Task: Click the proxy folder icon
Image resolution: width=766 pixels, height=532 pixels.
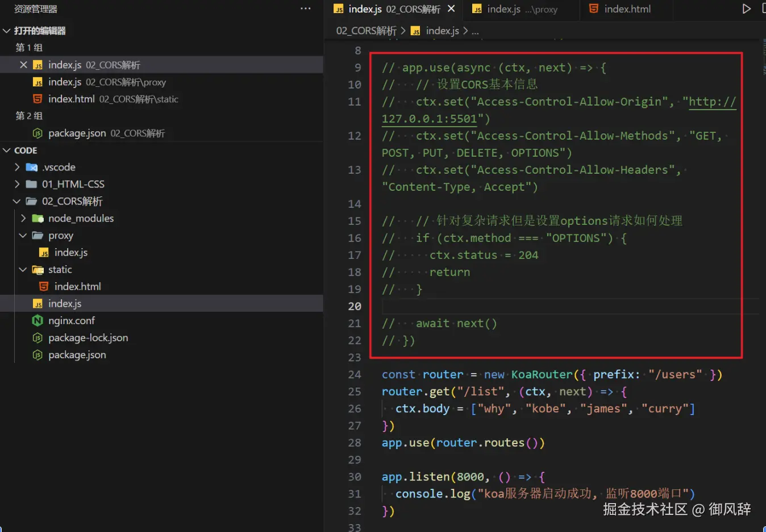Action: [x=38, y=236]
